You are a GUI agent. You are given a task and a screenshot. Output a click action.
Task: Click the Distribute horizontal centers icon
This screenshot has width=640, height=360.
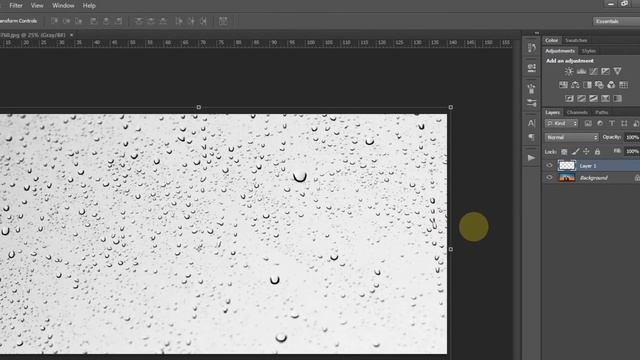[191, 21]
